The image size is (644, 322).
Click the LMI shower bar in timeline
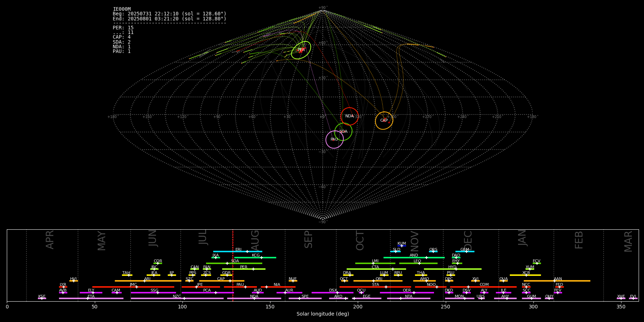click(x=375, y=263)
